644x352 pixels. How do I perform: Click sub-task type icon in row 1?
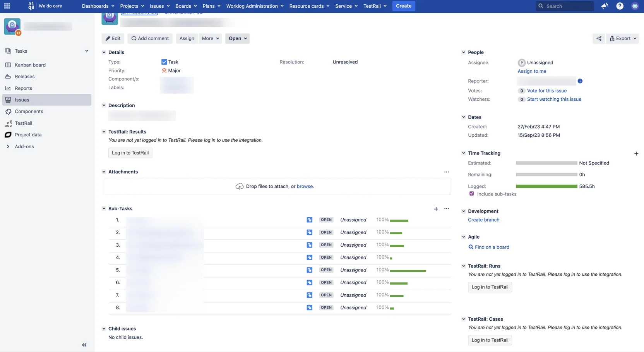[309, 220]
